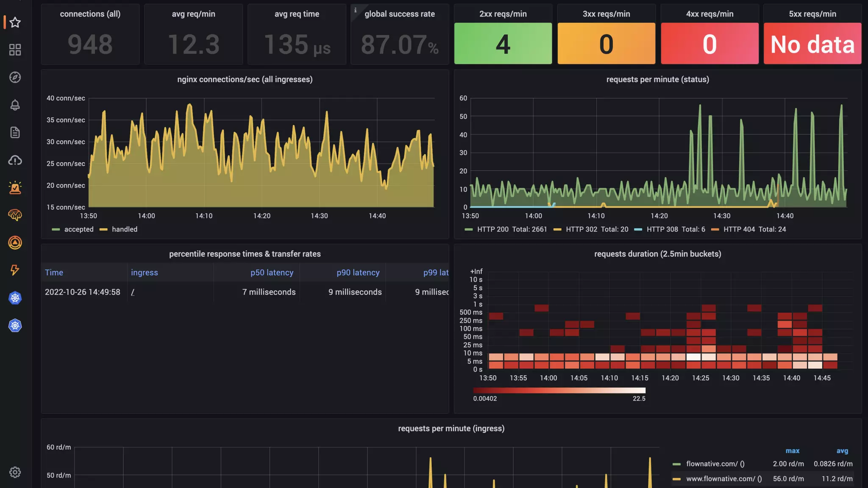Toggle the 'handled' series in legend
Viewport: 868px width, 488px height.
pyautogui.click(x=124, y=229)
